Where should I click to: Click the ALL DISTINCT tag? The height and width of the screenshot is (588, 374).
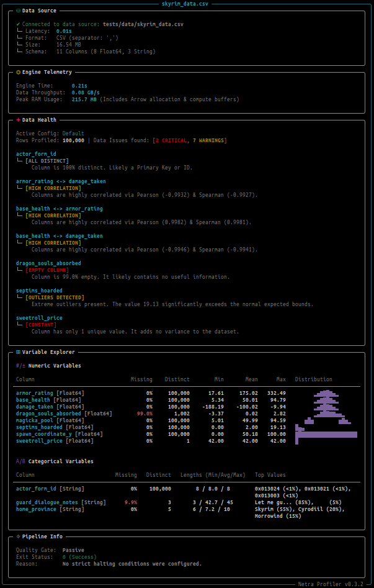pos(47,161)
